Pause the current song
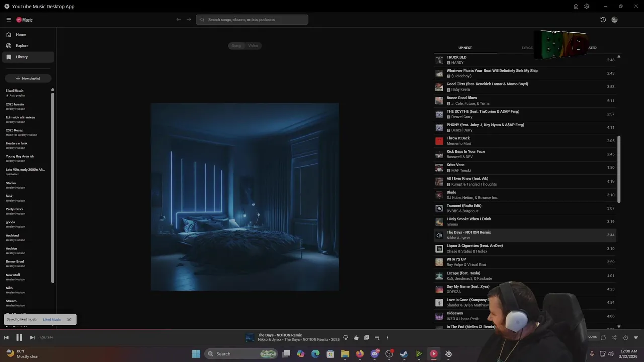This screenshot has width=644, height=362. [x=19, y=338]
